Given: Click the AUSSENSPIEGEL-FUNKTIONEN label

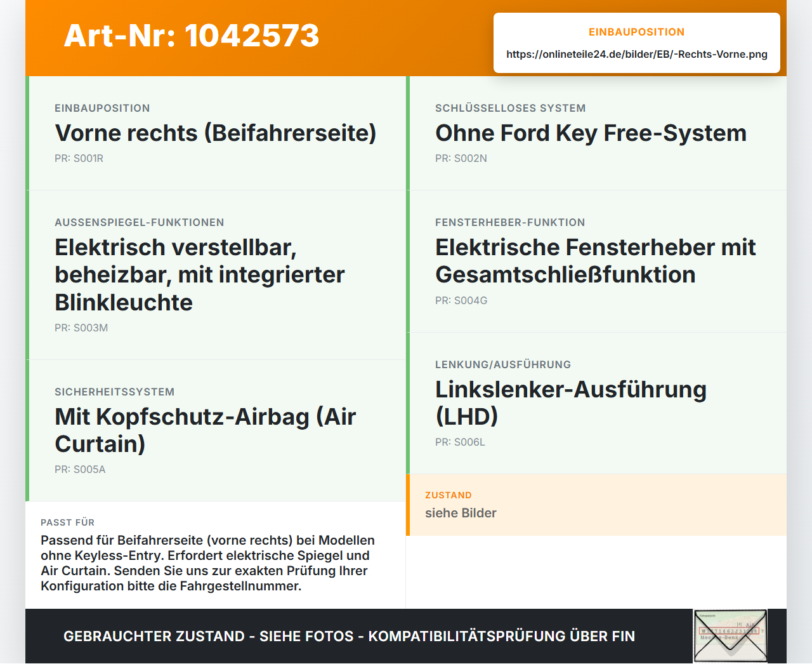Looking at the screenshot, I should pyautogui.click(x=140, y=222).
